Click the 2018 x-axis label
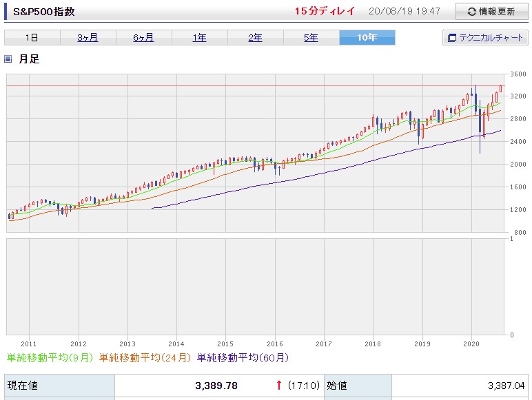Image resolution: width=532 pixels, height=400 pixels. (x=373, y=344)
